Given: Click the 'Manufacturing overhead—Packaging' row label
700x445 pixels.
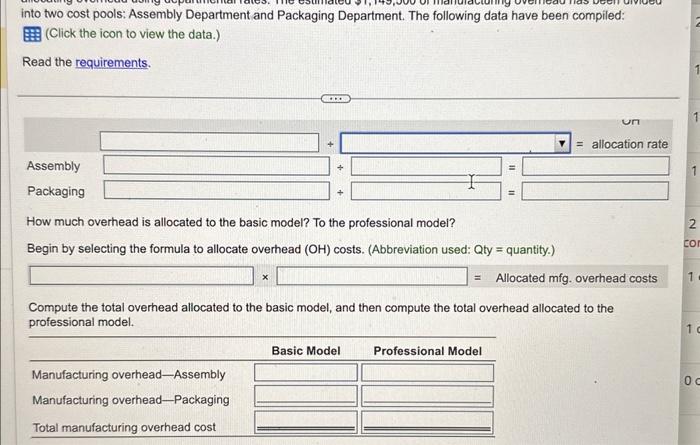Looking at the screenshot, I should point(130,400).
